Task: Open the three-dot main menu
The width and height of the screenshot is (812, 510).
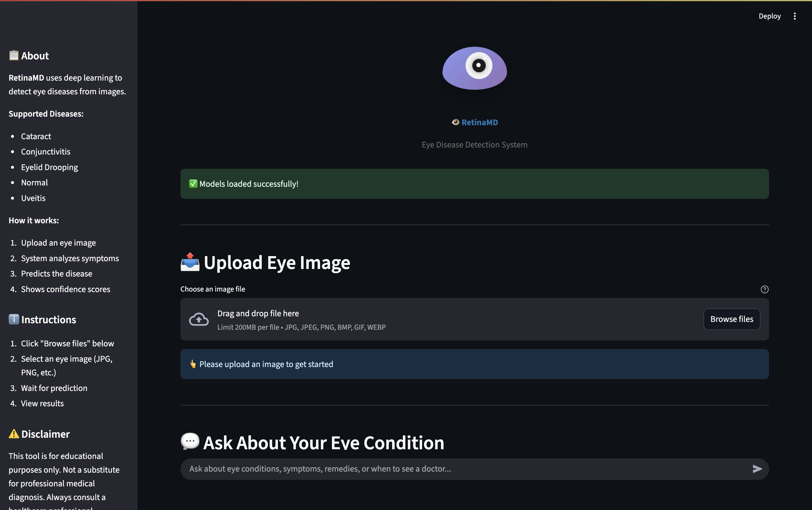Action: 795,16
